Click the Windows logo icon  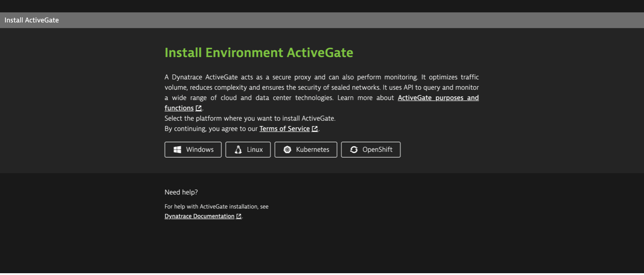point(177,149)
